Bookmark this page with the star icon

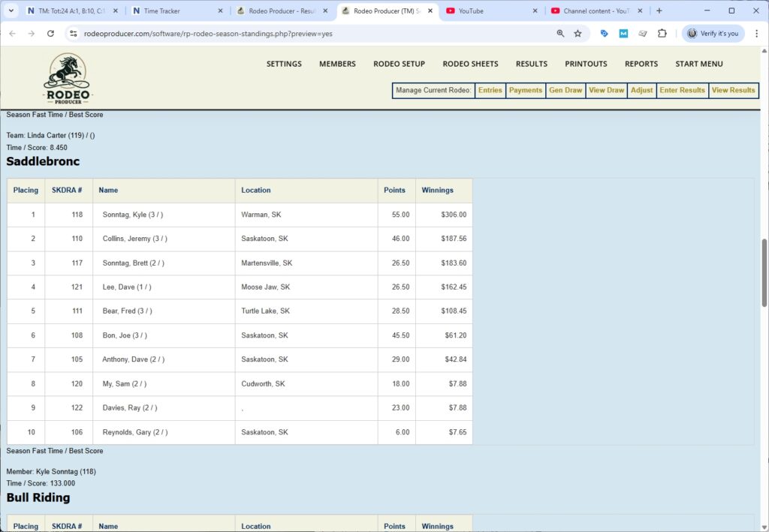click(x=578, y=34)
